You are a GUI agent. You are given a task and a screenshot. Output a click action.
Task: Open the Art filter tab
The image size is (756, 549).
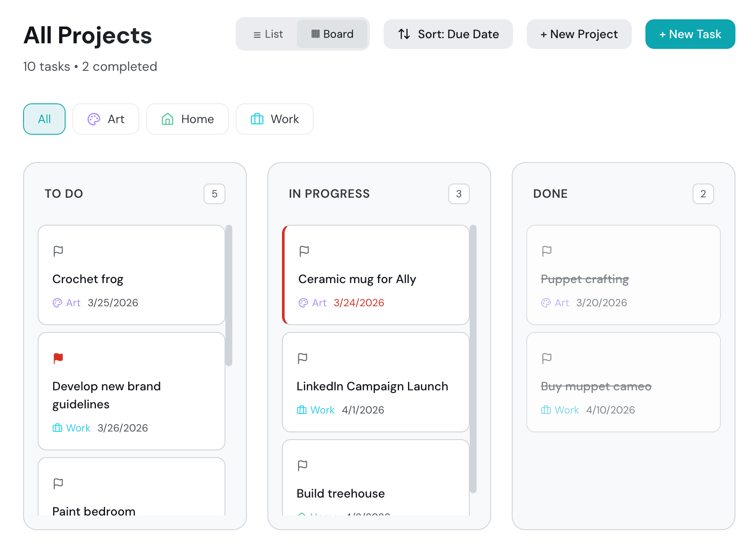(106, 119)
